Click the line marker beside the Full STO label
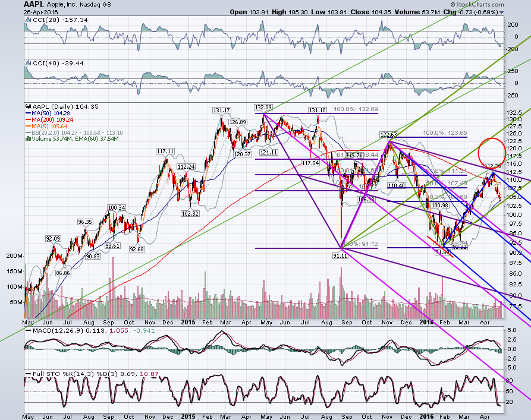The image size is (531, 420). tap(28, 374)
